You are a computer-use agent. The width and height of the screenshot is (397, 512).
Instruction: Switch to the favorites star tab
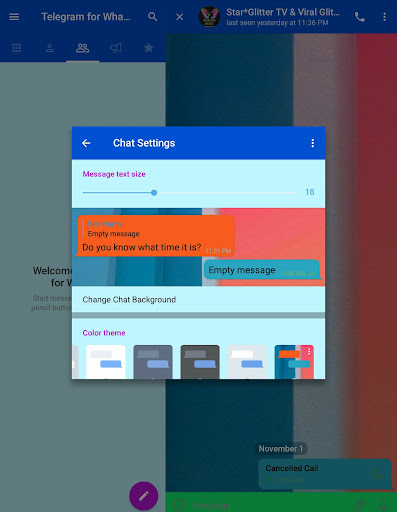click(x=149, y=48)
